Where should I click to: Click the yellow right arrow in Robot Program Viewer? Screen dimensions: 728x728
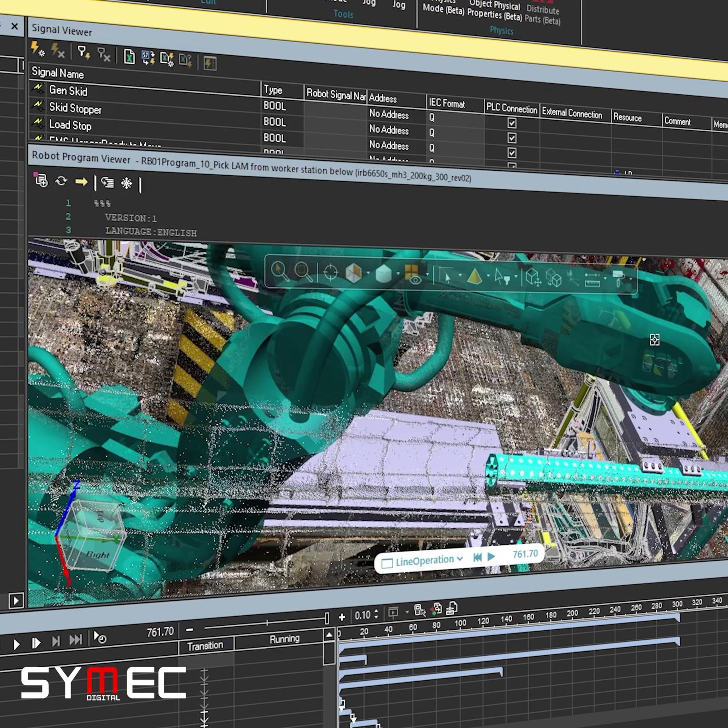(x=81, y=182)
